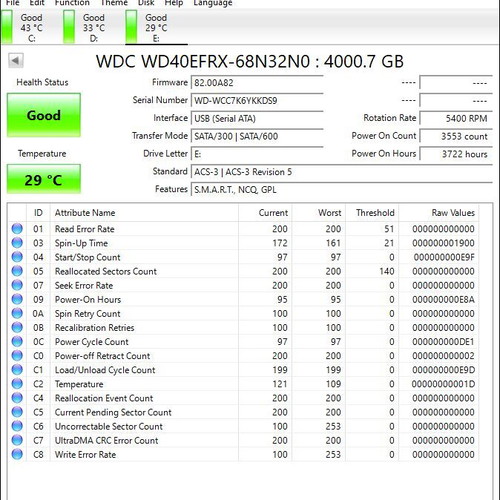Image resolution: width=500 pixels, height=500 pixels.
Task: Click status icon of Spin-Up Time
Action: coord(17,243)
